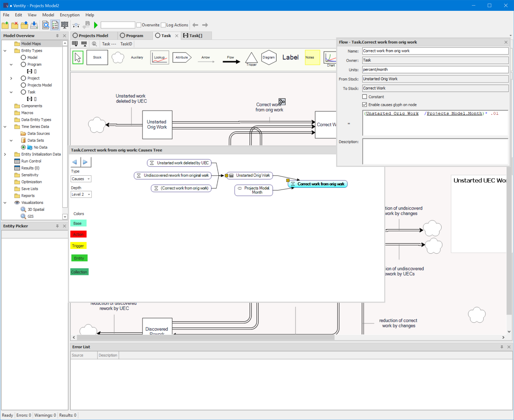This screenshot has width=514, height=420.
Task: Click the new project folder icon
Action: pyautogui.click(x=5, y=25)
